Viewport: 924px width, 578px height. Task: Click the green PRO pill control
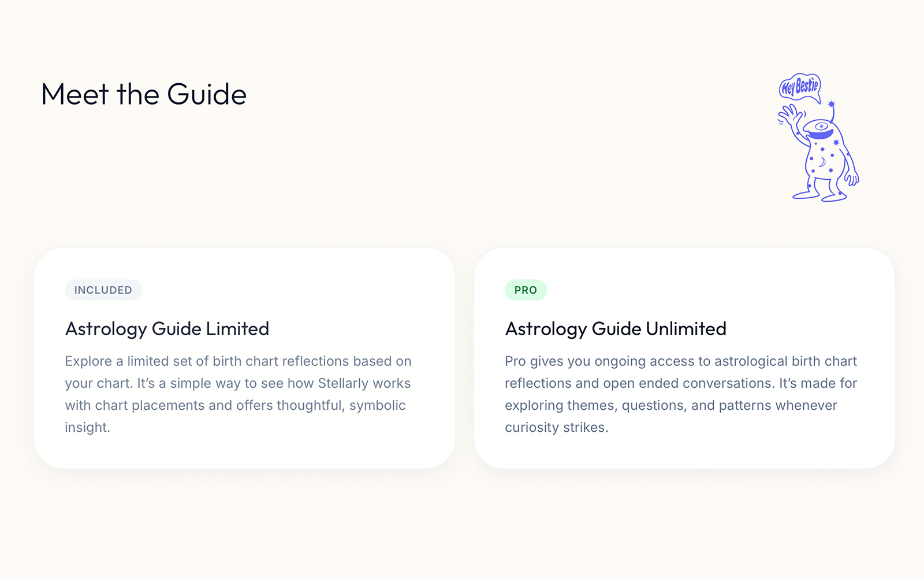pos(526,290)
